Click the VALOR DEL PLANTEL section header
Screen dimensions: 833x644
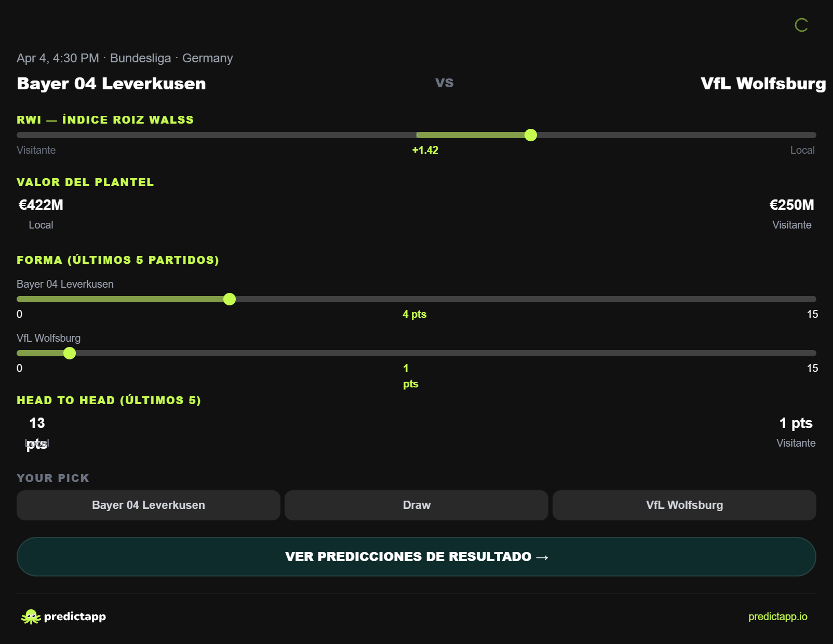pyautogui.click(x=85, y=182)
